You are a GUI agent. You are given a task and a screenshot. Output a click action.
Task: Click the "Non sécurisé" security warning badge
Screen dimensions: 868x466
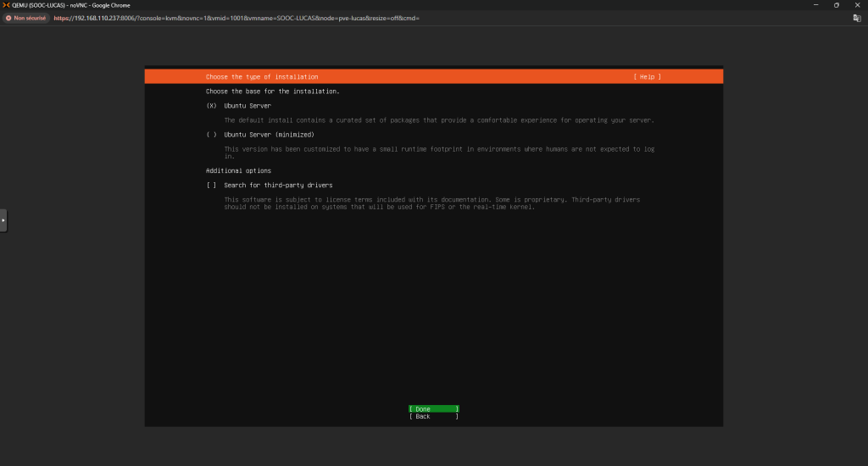(26, 18)
